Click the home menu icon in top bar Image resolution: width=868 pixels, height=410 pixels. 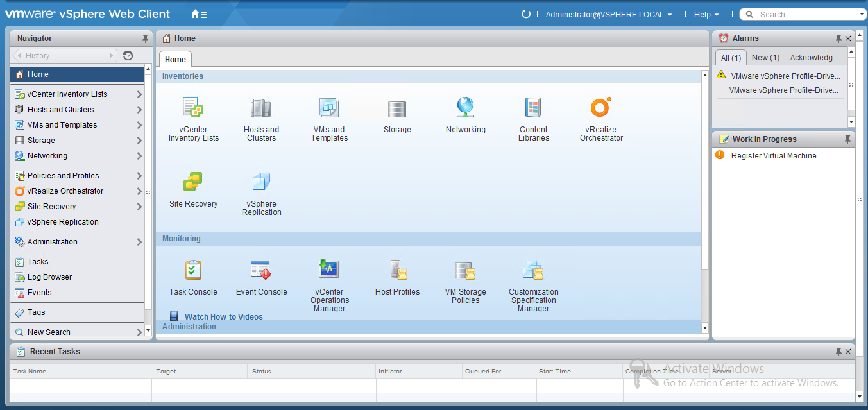[199, 14]
